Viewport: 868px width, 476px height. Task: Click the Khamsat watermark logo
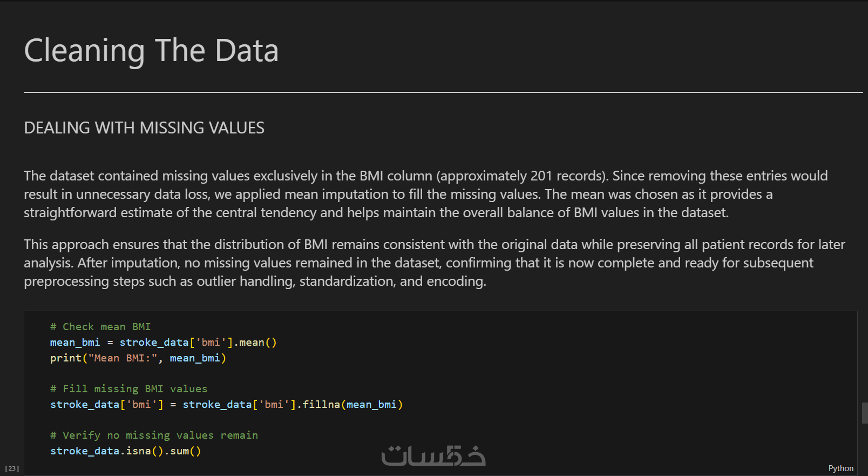point(433,455)
